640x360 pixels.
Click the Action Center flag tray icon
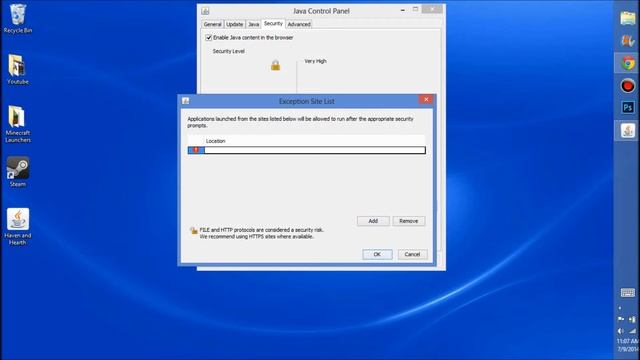click(x=621, y=319)
